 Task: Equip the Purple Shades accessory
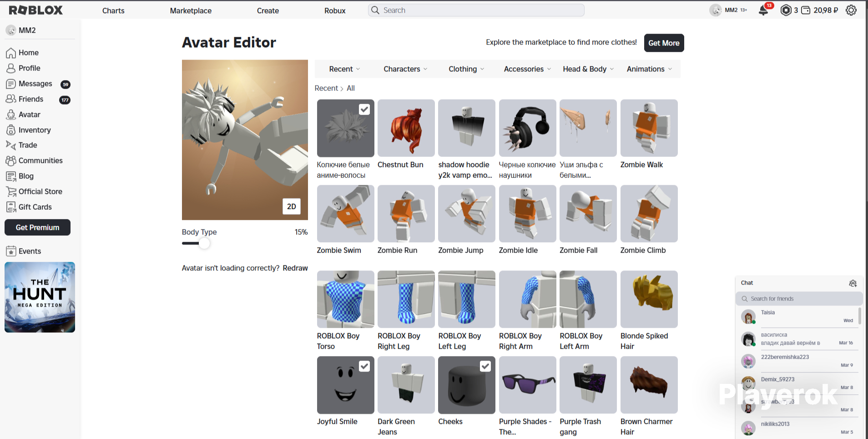pyautogui.click(x=528, y=385)
